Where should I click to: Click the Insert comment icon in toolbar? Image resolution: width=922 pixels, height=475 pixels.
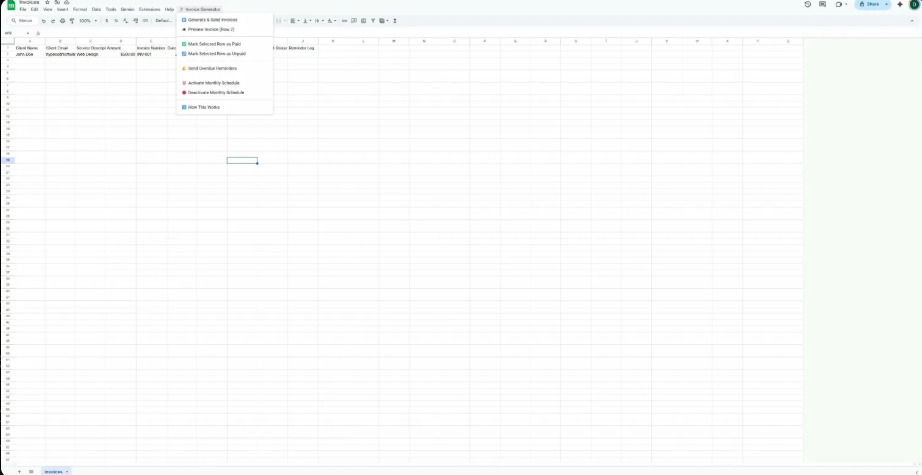click(x=354, y=21)
